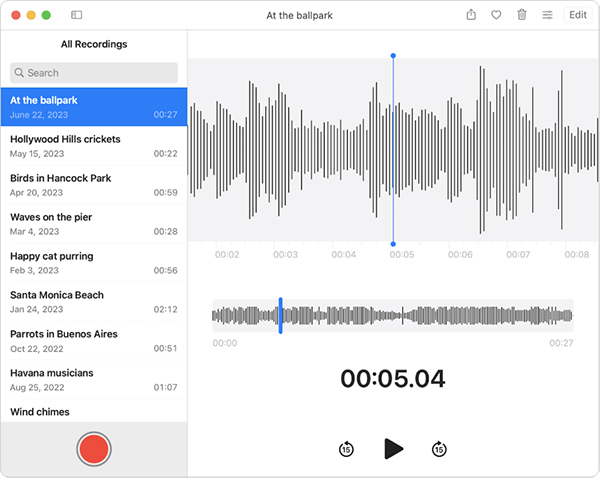The height and width of the screenshot is (478, 600).
Task: Click the June 22, 2023 date label
Action: (39, 115)
